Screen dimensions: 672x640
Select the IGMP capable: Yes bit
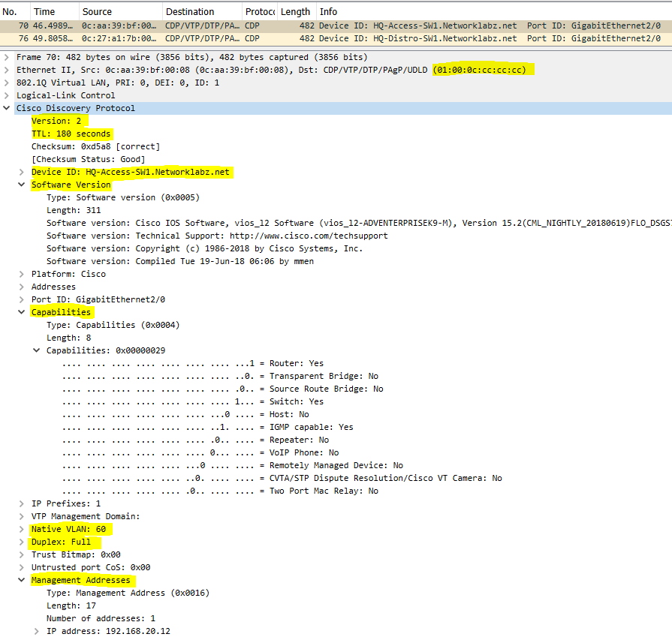(x=208, y=427)
